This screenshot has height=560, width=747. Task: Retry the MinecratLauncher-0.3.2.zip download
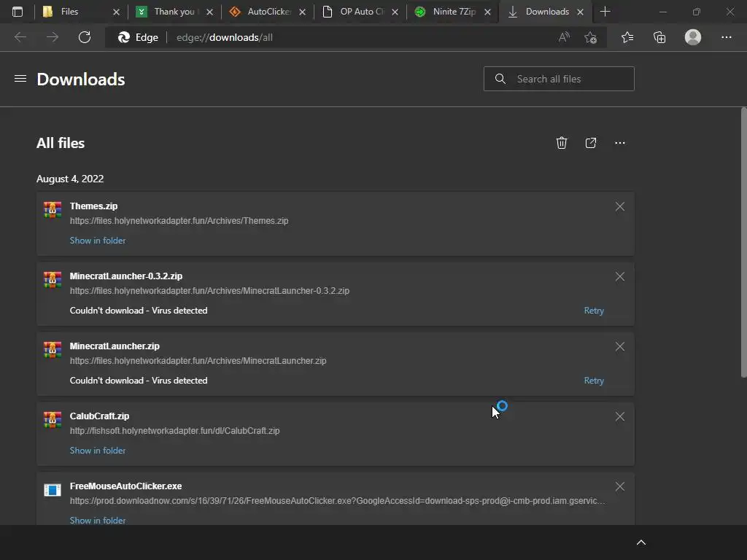[594, 311]
